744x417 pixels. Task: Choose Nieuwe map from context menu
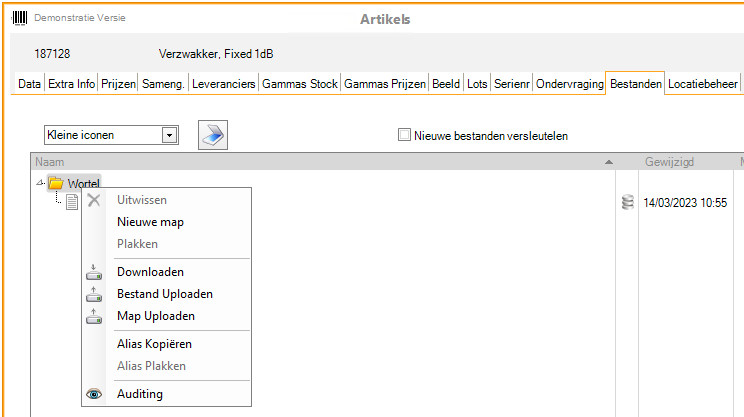[x=150, y=222]
